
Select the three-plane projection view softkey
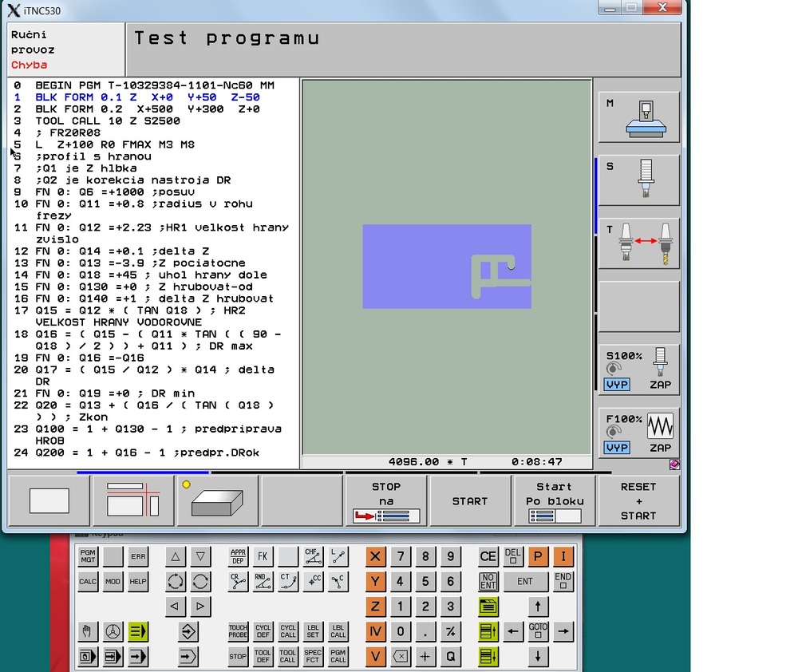tap(132, 501)
